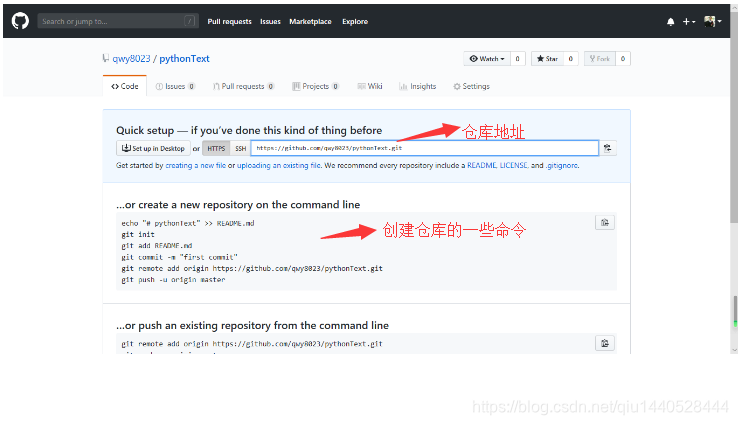The height and width of the screenshot is (425, 738).
Task: Focus the Search or jump to field
Action: point(118,21)
